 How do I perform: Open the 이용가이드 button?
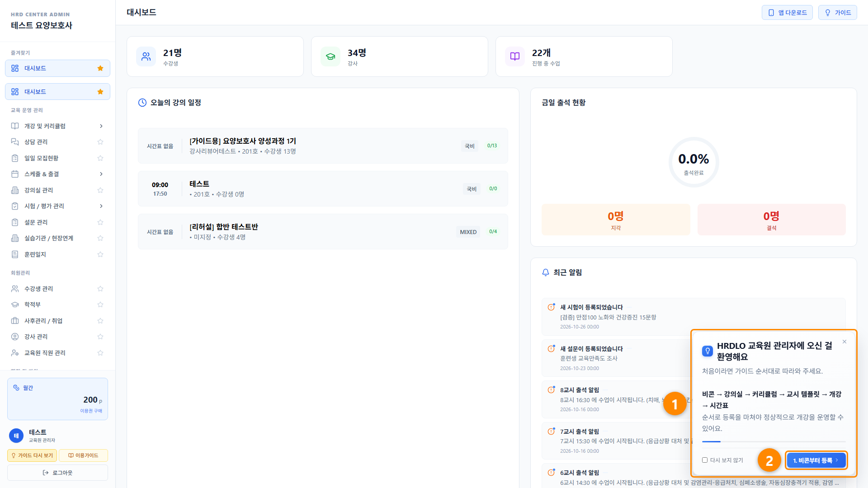point(83,455)
